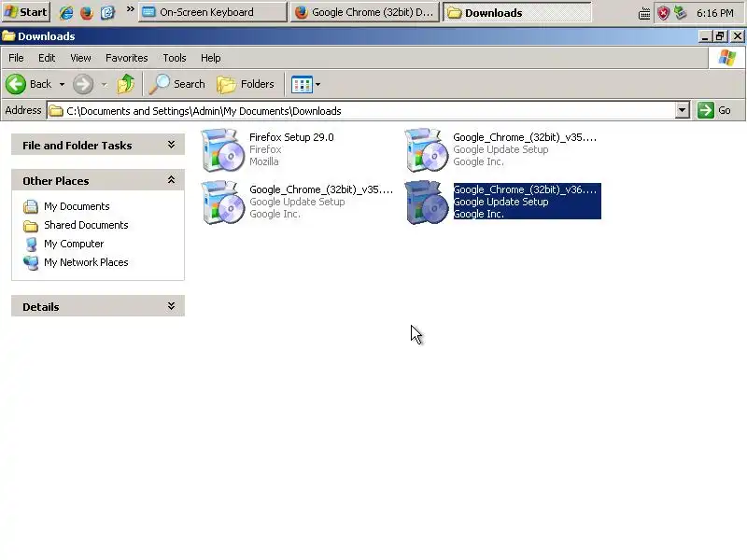
Task: Open the Forward history dropdown arrow
Action: click(x=104, y=85)
